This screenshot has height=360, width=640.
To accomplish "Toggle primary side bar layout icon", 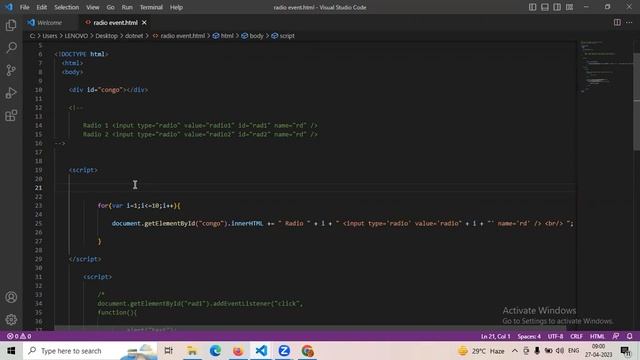I will 532,7.
